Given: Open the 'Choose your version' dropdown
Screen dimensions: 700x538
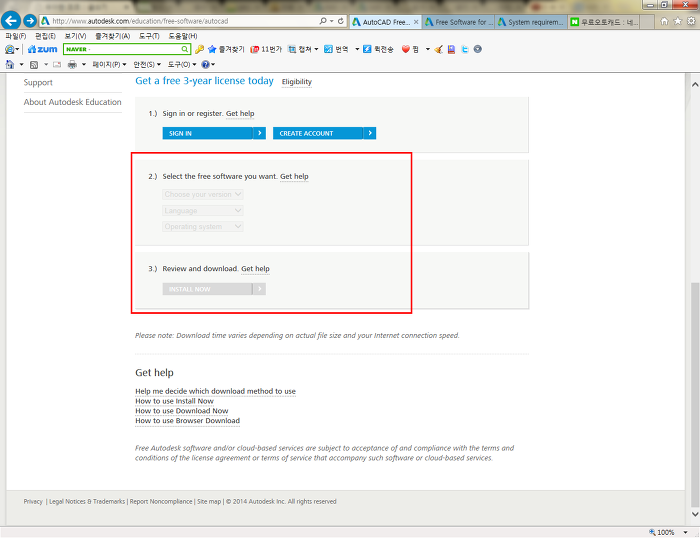Looking at the screenshot, I should coord(203,194).
